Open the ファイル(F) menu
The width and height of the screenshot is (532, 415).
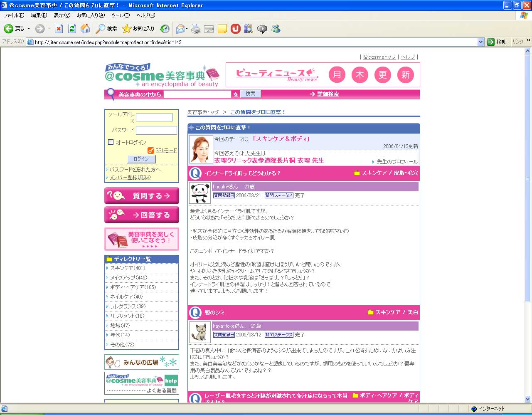click(x=14, y=15)
